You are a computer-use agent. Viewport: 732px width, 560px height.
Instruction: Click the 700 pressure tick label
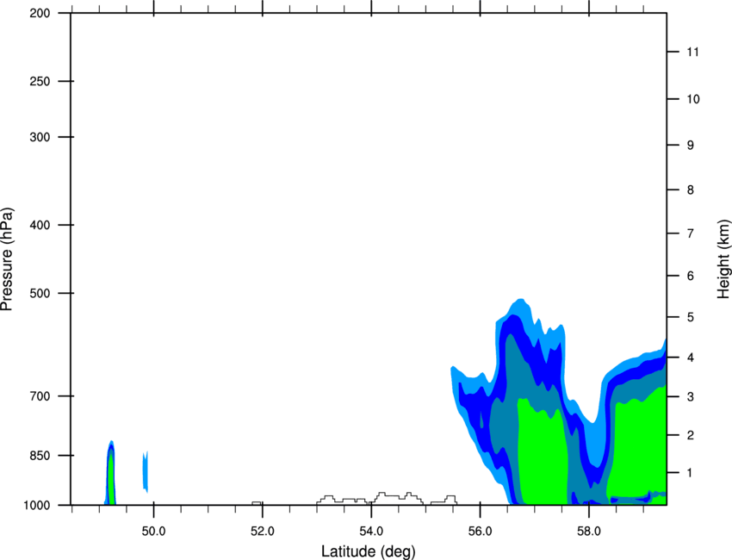pos(40,395)
